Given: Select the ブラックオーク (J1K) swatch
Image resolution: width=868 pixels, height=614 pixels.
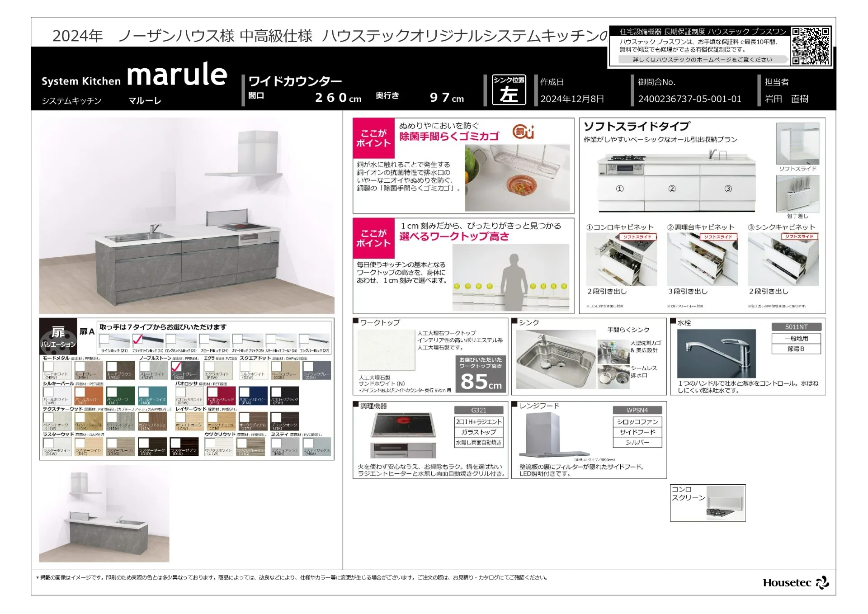Looking at the screenshot, I should click(x=285, y=421).
